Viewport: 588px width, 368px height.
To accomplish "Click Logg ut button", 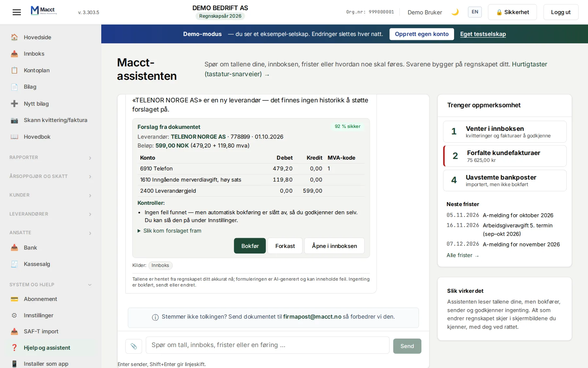I will 561,12.
